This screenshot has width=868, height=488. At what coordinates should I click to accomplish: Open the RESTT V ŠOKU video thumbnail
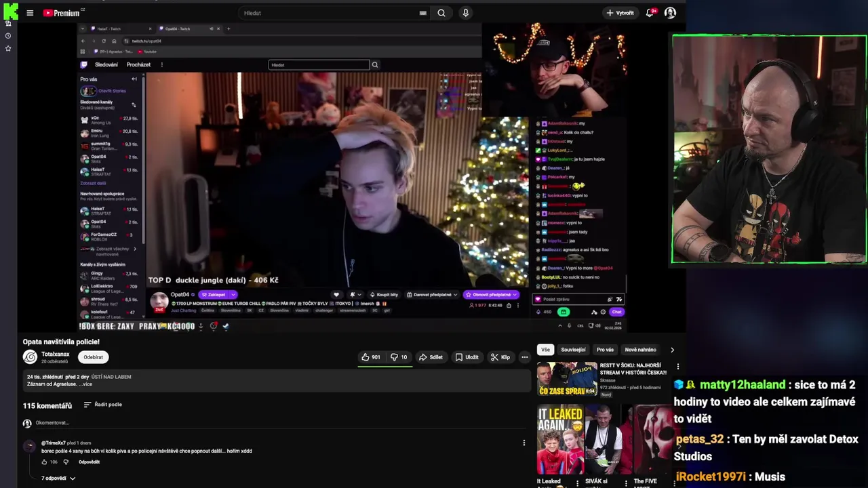point(567,379)
